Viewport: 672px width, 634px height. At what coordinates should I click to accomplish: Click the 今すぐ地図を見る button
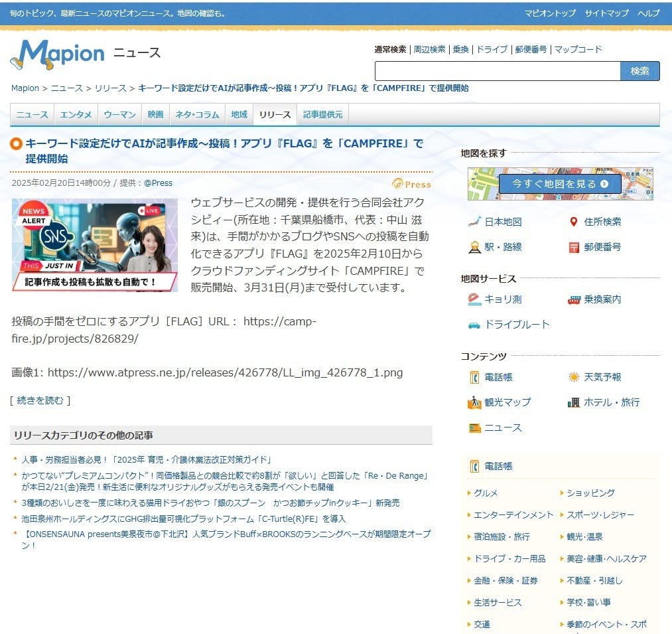pyautogui.click(x=560, y=184)
